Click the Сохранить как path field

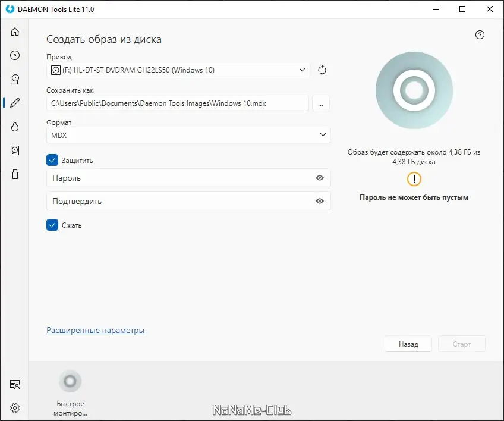(178, 103)
